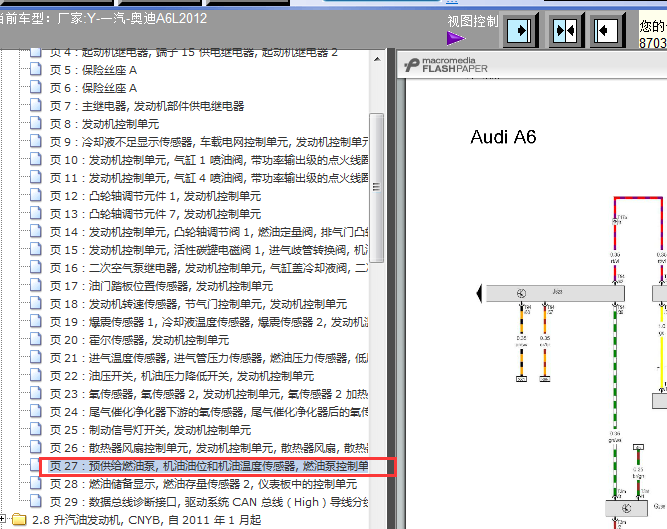667x529 pixels.
Task: Open 页 12 : 凸轮轴调节元件 1
Action: click(155, 196)
